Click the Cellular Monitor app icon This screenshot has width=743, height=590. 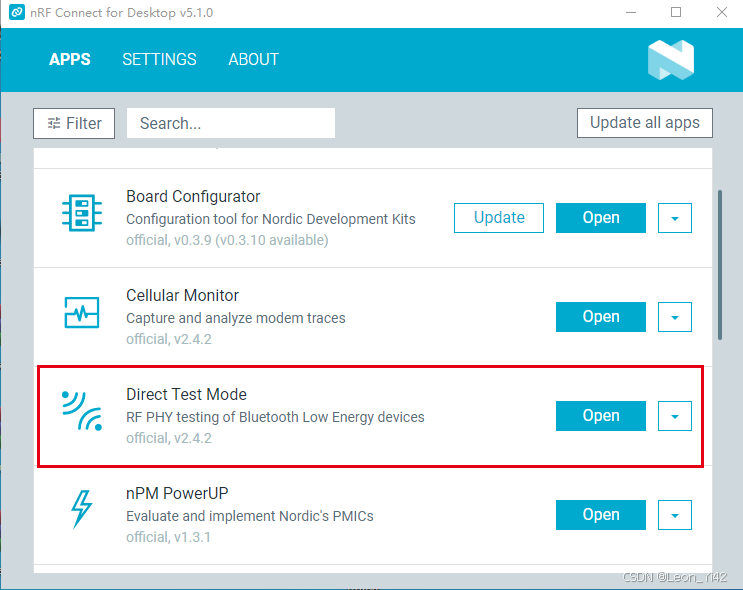click(x=82, y=312)
